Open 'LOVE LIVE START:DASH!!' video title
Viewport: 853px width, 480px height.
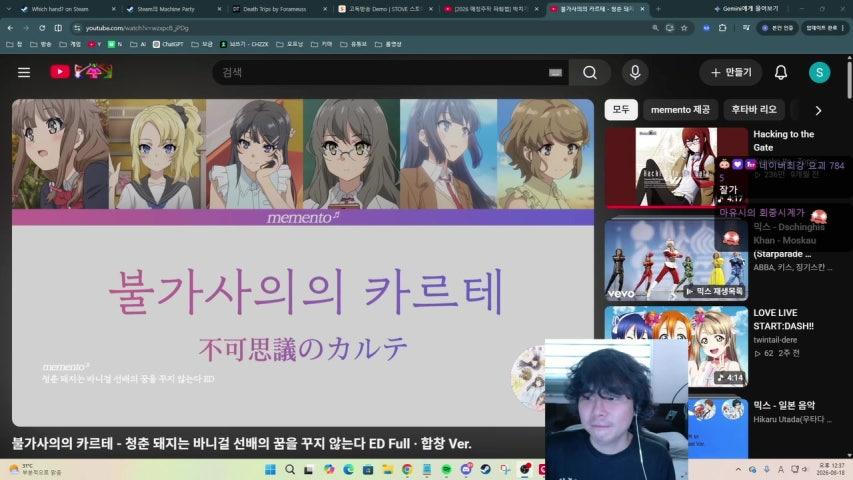pos(783,319)
